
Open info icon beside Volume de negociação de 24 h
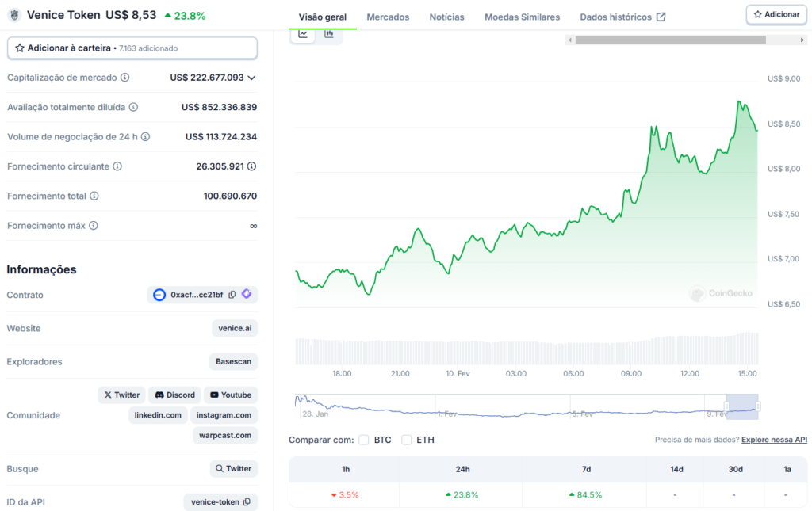(x=146, y=136)
